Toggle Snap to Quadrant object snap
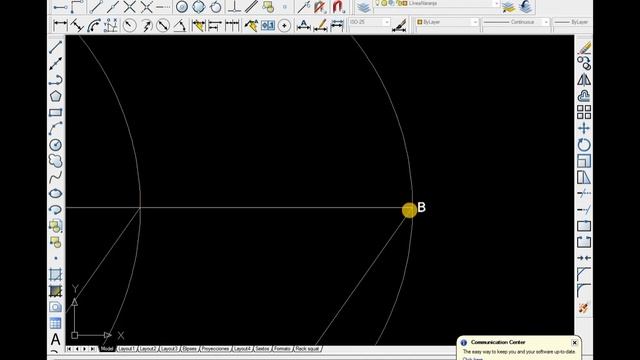 pos(199,7)
